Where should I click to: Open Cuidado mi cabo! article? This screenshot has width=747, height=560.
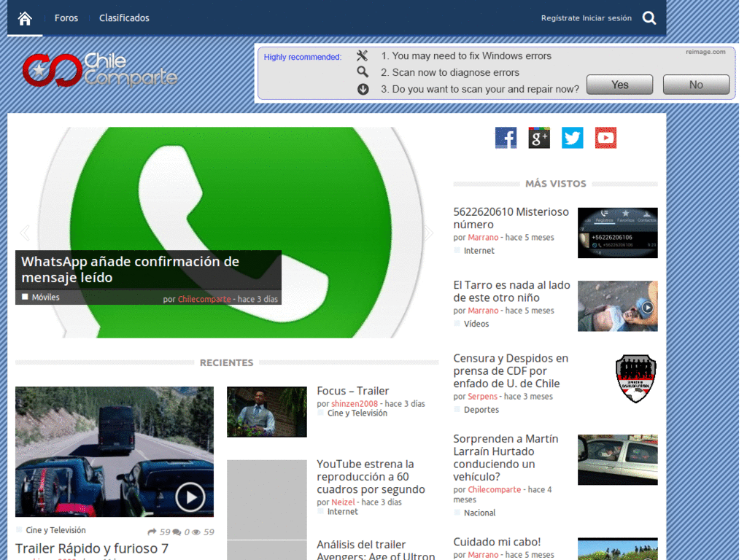pyautogui.click(x=497, y=542)
